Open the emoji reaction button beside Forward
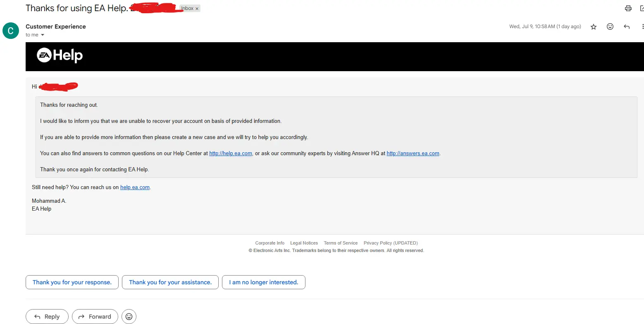 pyautogui.click(x=129, y=317)
